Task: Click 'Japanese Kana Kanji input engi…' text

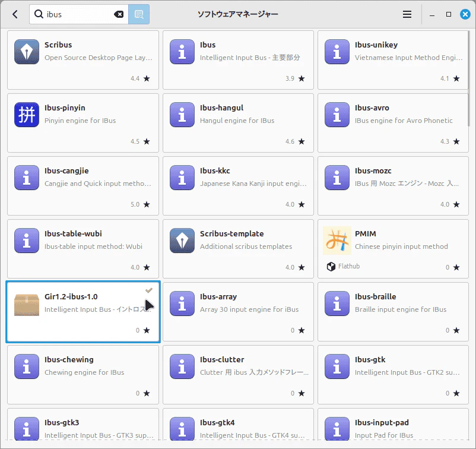Action: tap(253, 184)
